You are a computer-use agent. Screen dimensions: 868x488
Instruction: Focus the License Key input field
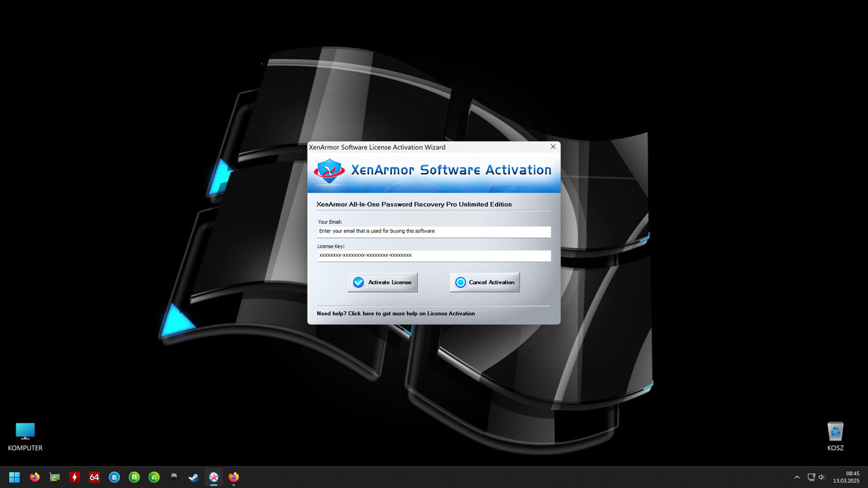click(434, 256)
